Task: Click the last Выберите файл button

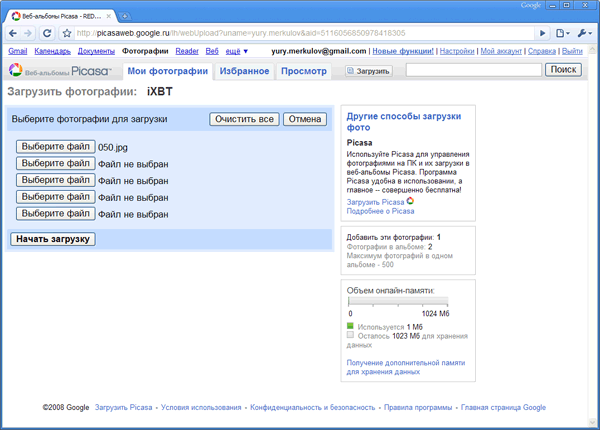Action: pyautogui.click(x=55, y=213)
